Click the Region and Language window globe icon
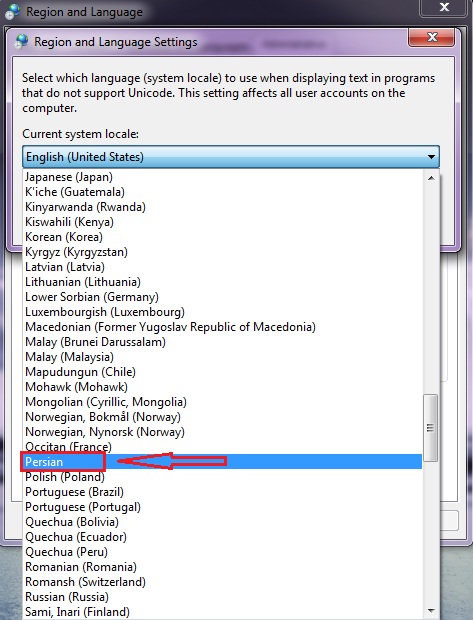Screen dimensions: 473x620 point(13,11)
